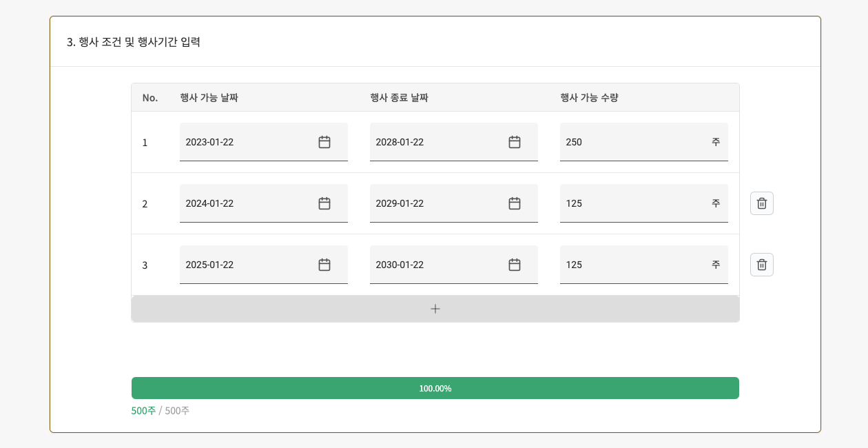Open the calendar picker for row 3 end date

[x=514, y=265]
